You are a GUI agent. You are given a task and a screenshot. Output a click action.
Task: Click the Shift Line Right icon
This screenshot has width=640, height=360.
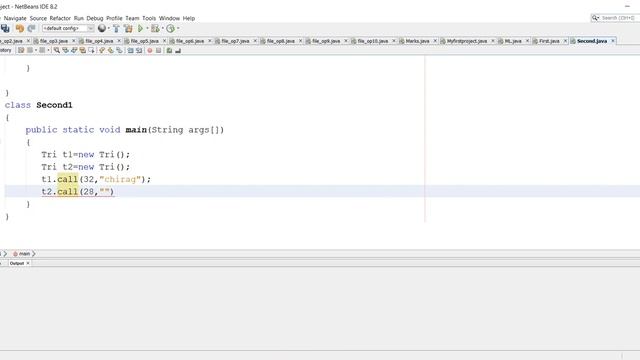click(x=139, y=50)
